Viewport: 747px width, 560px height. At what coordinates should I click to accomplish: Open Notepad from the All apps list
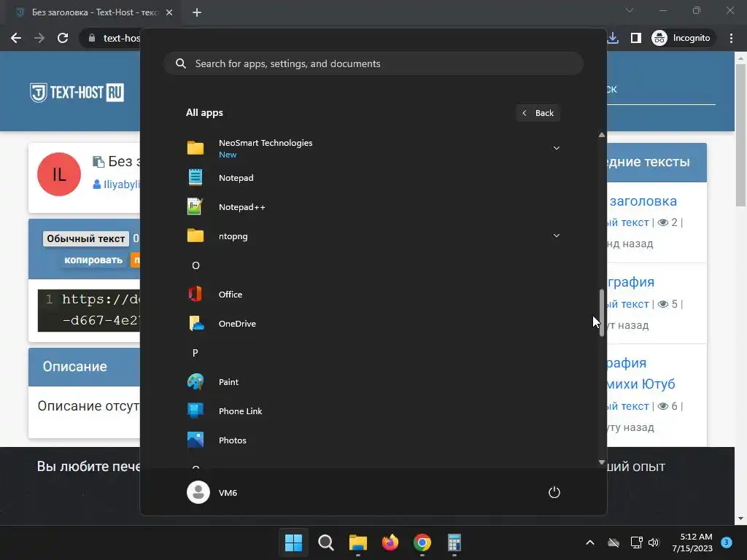373,178
